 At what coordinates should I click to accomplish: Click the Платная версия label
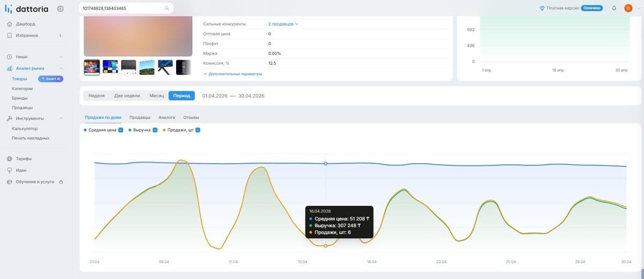click(x=562, y=8)
